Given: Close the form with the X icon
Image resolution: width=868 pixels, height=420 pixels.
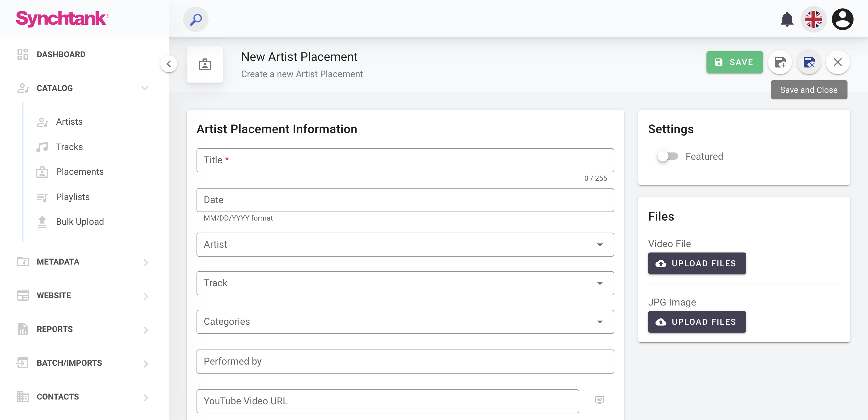Looking at the screenshot, I should 837,62.
